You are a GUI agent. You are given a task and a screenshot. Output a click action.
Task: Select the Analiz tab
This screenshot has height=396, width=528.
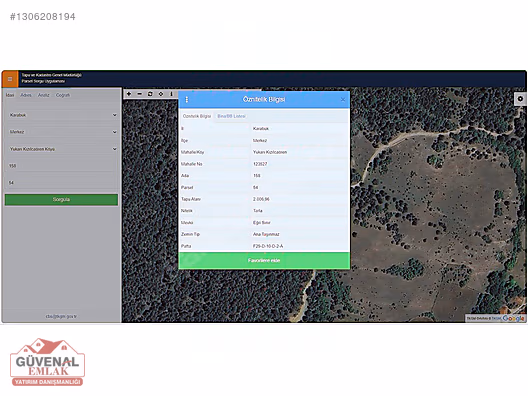click(43, 95)
